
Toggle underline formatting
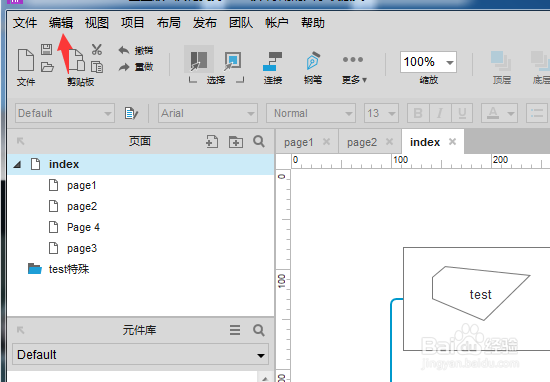pos(462,113)
